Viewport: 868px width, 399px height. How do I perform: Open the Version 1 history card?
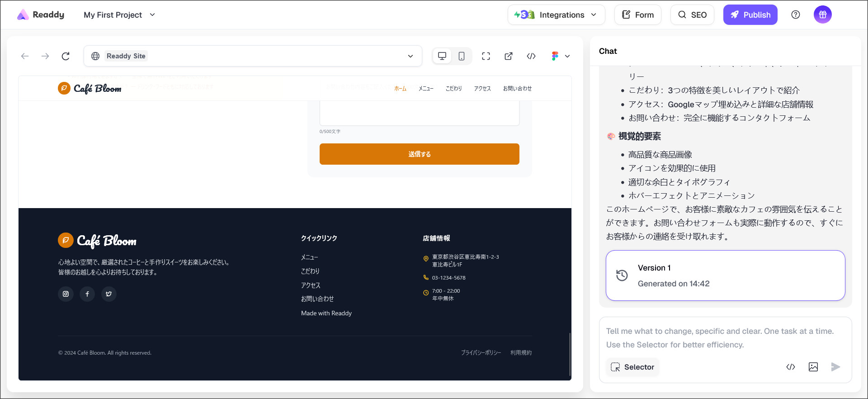(x=725, y=275)
